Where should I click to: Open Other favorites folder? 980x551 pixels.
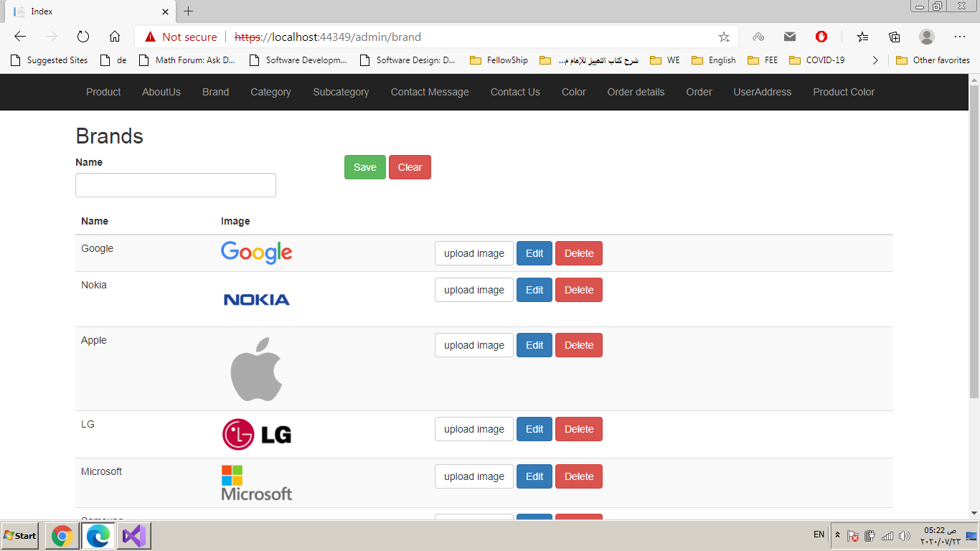pyautogui.click(x=933, y=60)
